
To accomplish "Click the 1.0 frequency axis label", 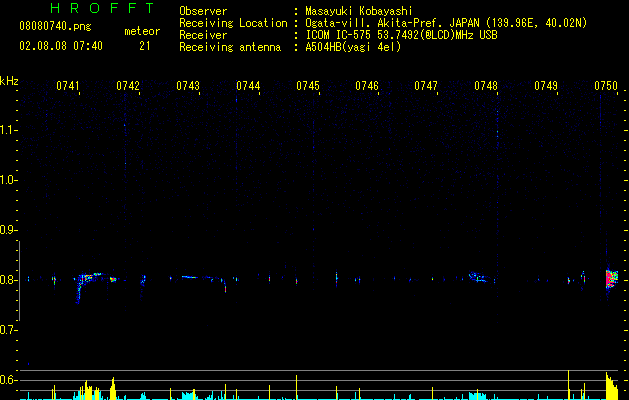I will [8, 180].
